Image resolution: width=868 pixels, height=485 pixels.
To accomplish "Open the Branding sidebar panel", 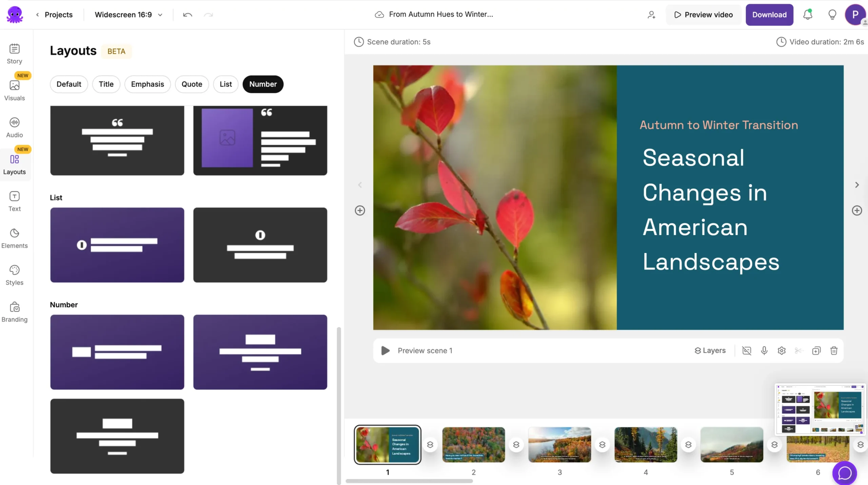I will pyautogui.click(x=14, y=312).
